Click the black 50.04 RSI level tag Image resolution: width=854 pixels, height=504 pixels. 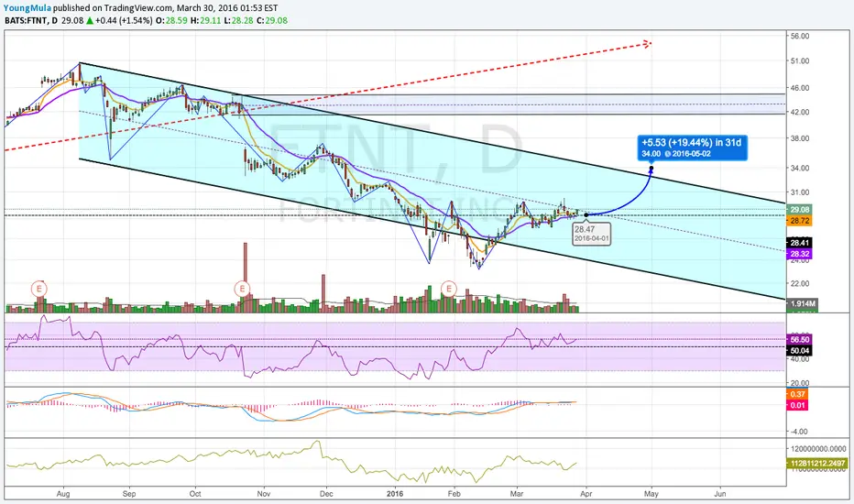800,351
